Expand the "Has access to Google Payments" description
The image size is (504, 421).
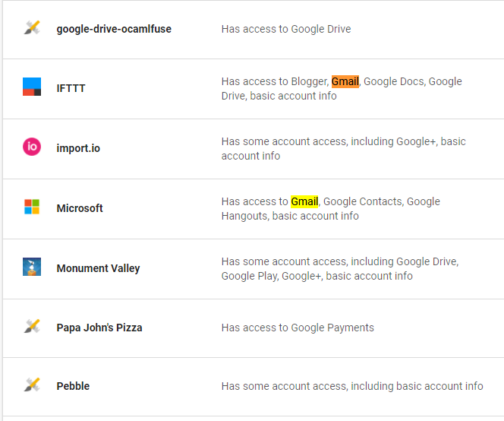298,328
